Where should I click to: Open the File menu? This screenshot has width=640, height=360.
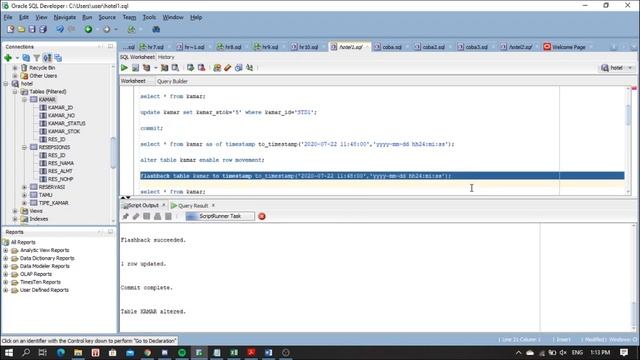coord(8,18)
